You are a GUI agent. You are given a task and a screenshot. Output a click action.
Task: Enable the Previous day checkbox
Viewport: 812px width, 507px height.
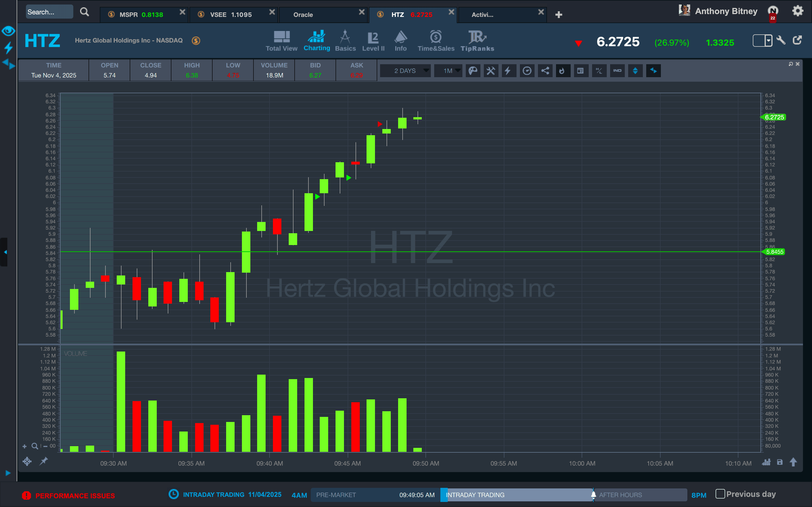coord(720,493)
